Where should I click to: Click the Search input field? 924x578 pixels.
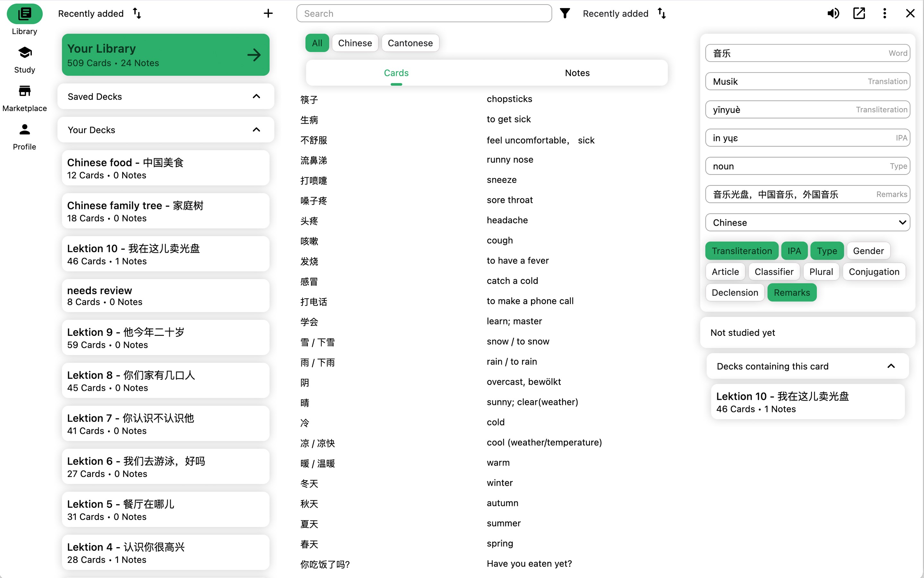point(424,13)
